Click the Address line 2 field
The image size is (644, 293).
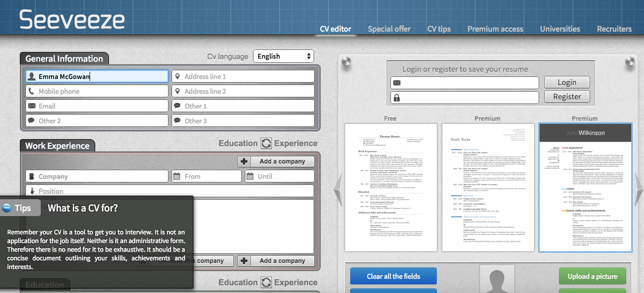(x=243, y=91)
